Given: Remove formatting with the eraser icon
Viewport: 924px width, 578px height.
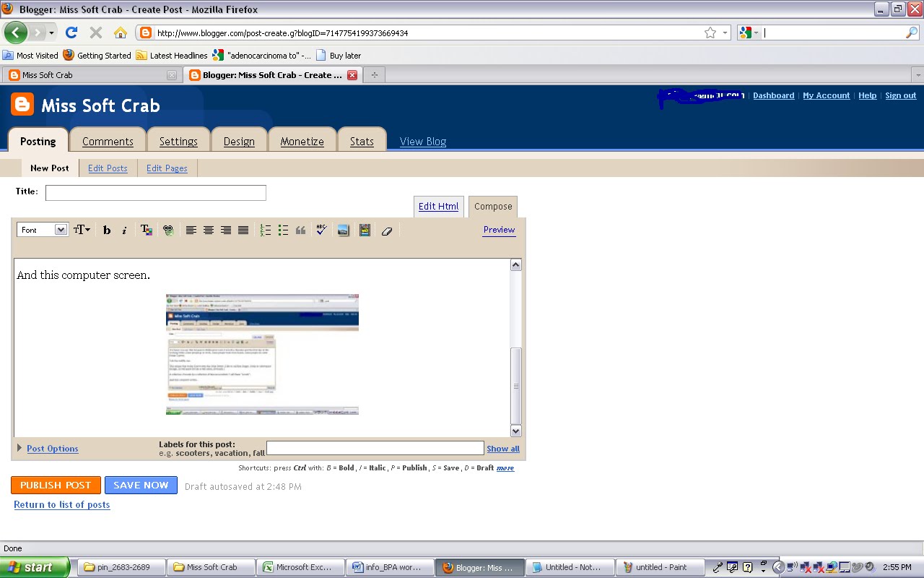Looking at the screenshot, I should pos(386,230).
